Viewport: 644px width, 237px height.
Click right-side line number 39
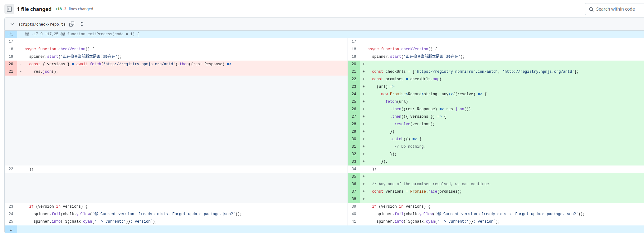(354, 206)
